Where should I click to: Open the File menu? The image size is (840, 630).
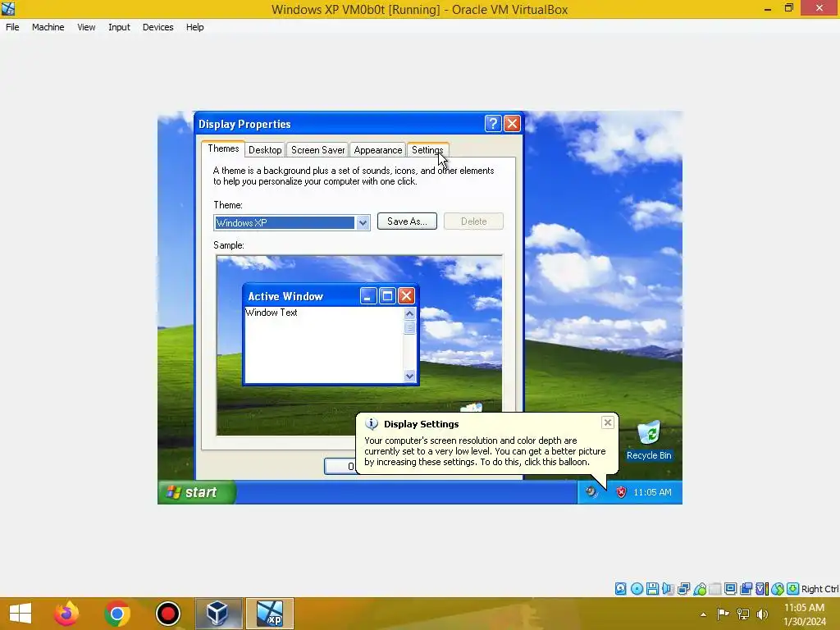[12, 27]
